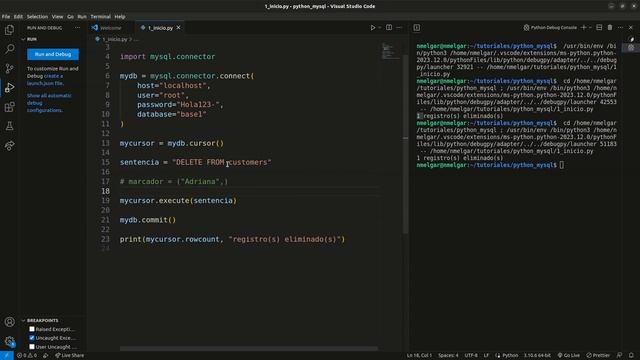This screenshot has height=360, width=640.
Task: Open Run and Debug sidebar more actions
Action: click(x=78, y=28)
